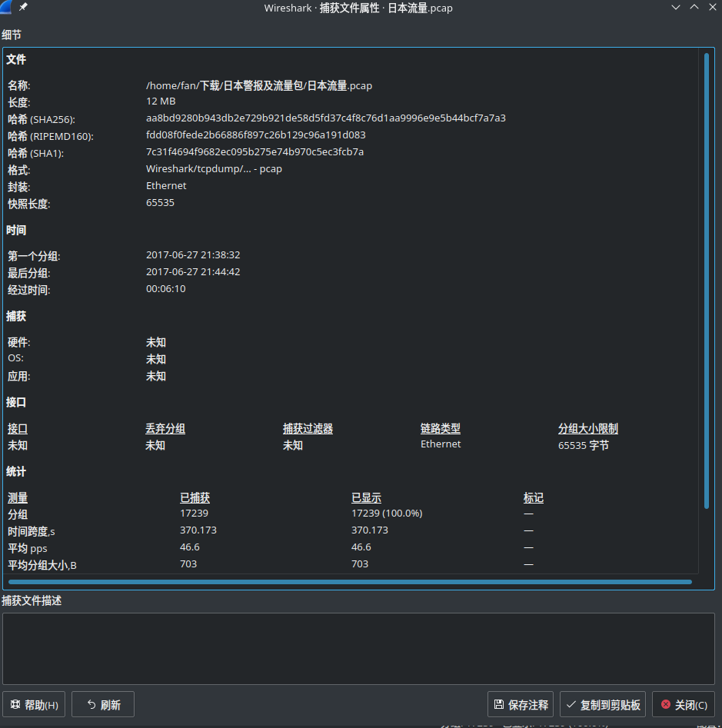Viewport: 722px width, 728px height.
Task: Click displayed packets 17239 (100.0%)
Action: (x=387, y=513)
